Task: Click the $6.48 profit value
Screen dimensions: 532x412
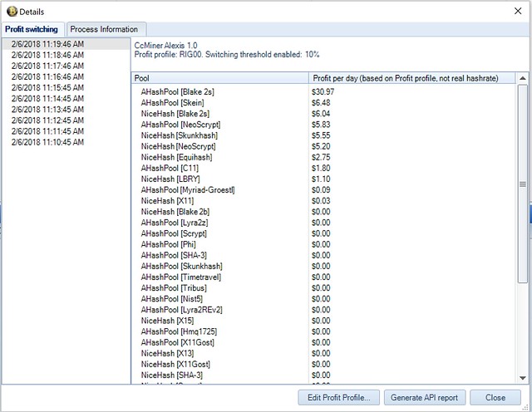Action: click(321, 103)
